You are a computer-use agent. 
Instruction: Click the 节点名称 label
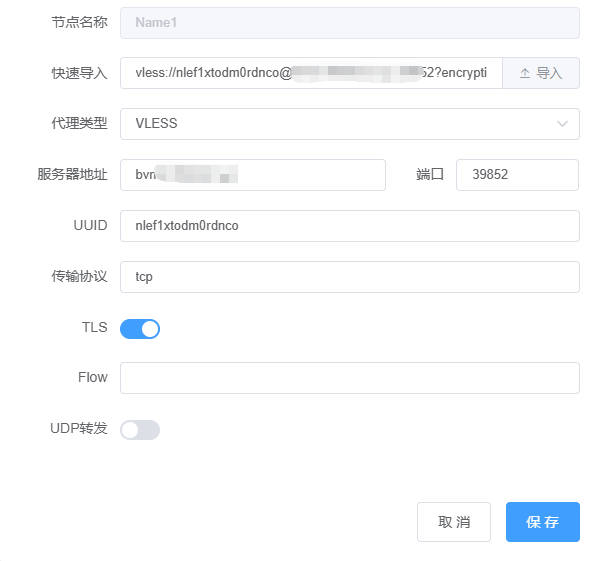click(x=79, y=22)
